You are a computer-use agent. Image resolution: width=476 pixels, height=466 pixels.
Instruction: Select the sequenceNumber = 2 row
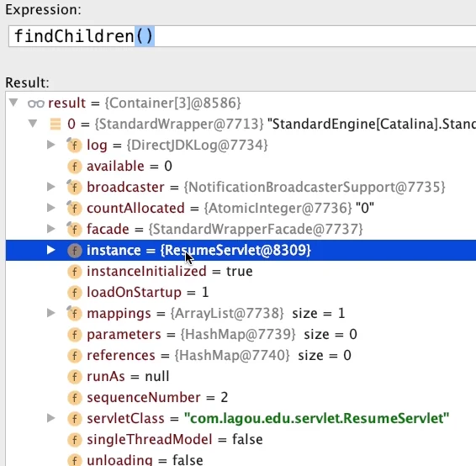(x=241, y=397)
